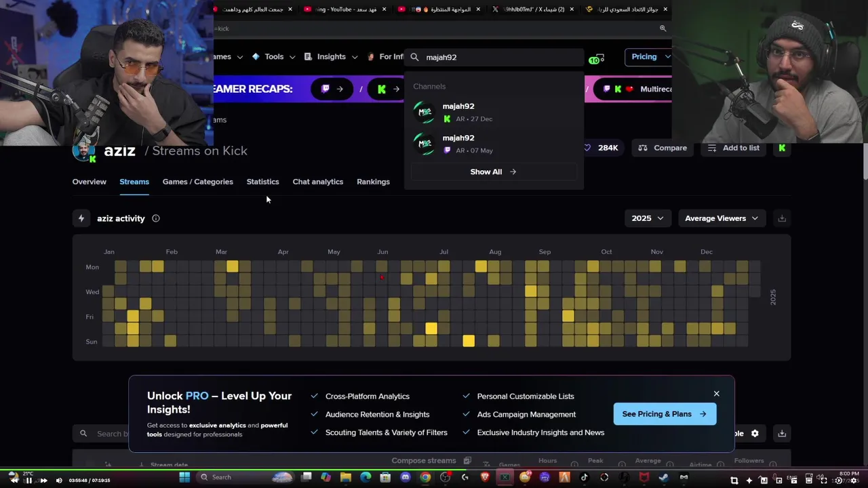Expand the Tools menu
Image resolution: width=868 pixels, height=488 pixels.
274,57
